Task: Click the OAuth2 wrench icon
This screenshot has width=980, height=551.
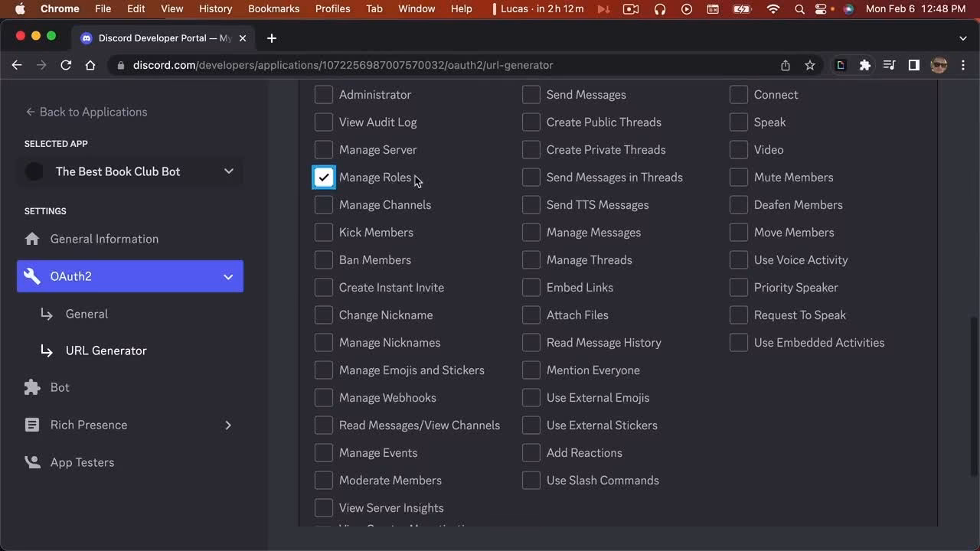Action: [32, 276]
